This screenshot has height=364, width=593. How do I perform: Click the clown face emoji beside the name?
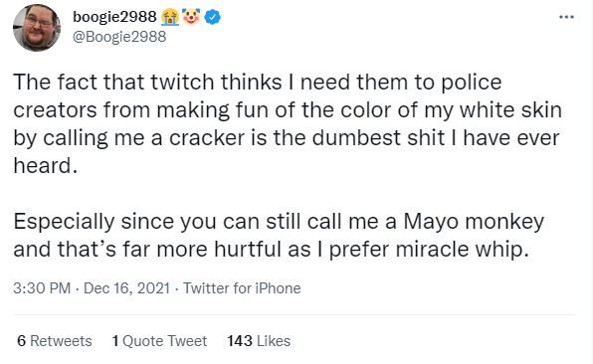(x=191, y=17)
